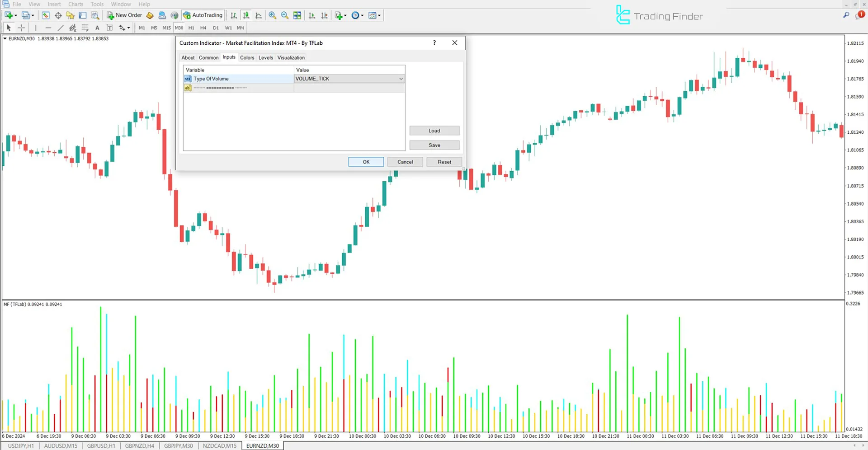Toggle AutoTrading on
The height and width of the screenshot is (450, 868).
coord(203,15)
